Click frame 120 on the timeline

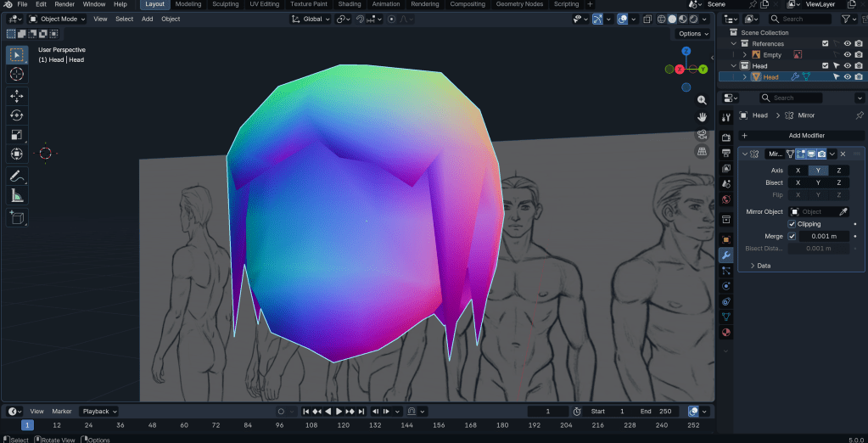pyautogui.click(x=343, y=425)
